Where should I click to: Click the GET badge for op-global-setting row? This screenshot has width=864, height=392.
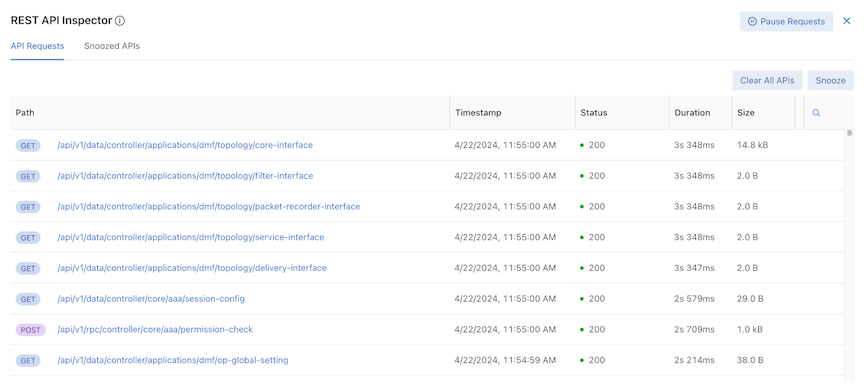pyautogui.click(x=28, y=361)
